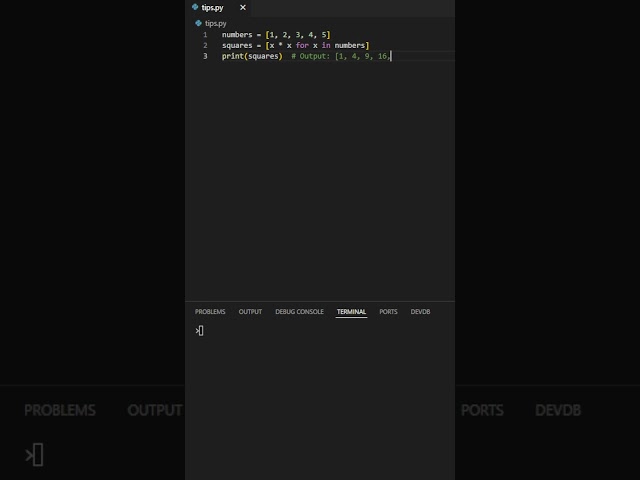Click line number 1 in the gutter

point(205,35)
